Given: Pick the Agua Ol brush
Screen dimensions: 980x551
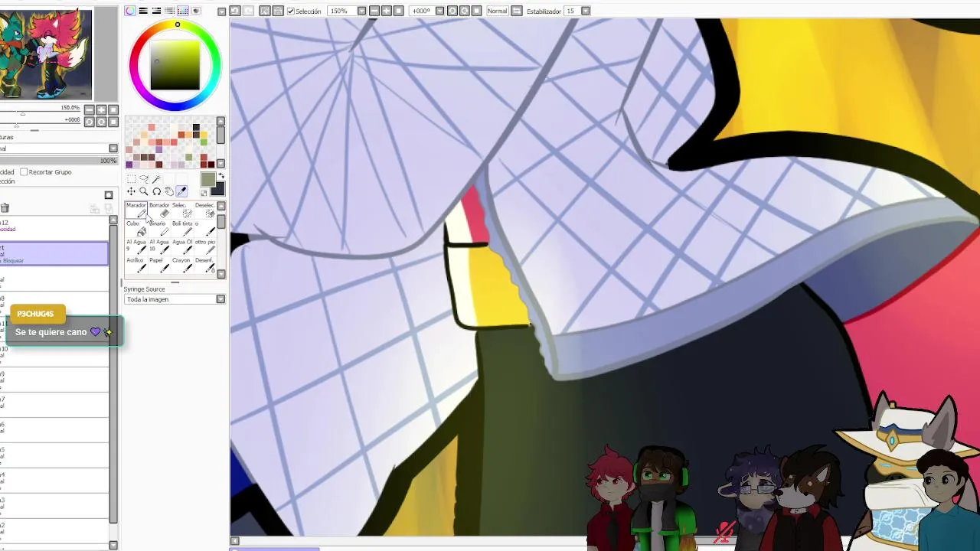Looking at the screenshot, I should 182,247.
